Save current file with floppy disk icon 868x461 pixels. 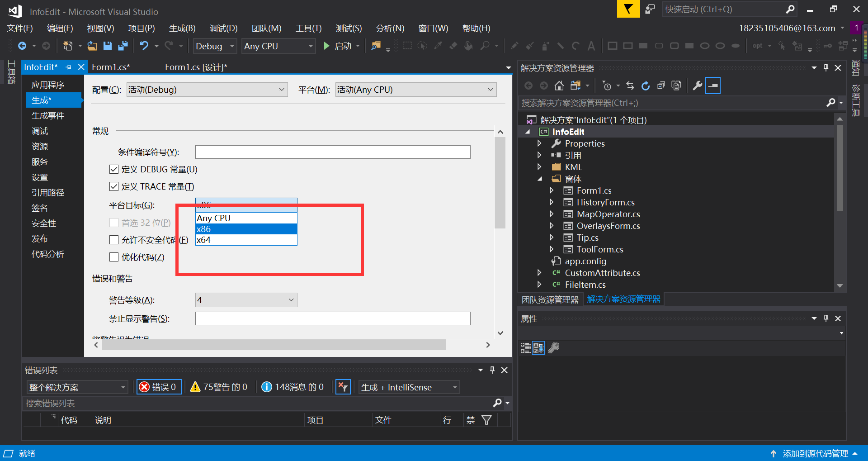point(107,46)
